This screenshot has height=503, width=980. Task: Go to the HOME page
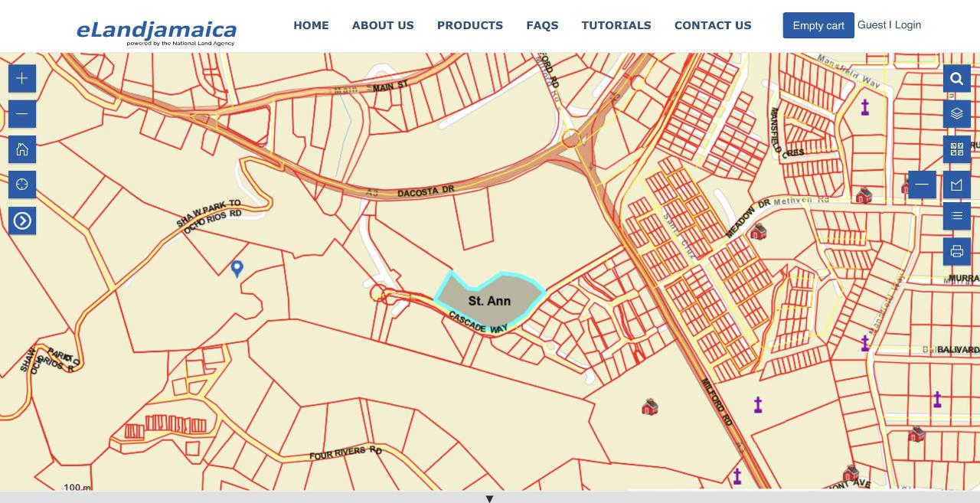(311, 25)
